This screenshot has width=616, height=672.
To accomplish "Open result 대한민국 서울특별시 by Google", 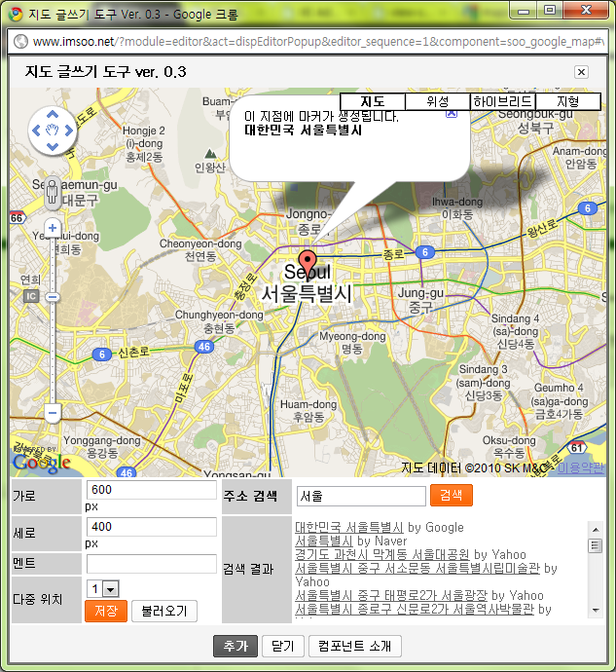I will [x=349, y=527].
